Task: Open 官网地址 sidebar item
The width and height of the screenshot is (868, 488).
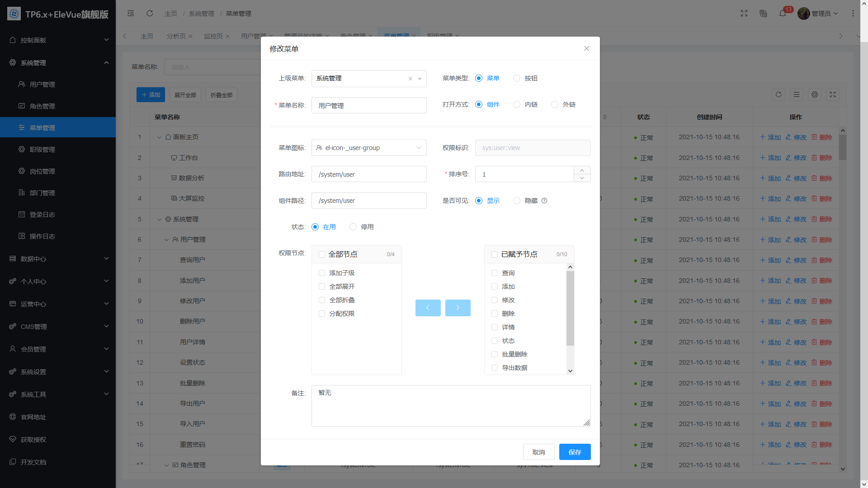Action: 58,417
